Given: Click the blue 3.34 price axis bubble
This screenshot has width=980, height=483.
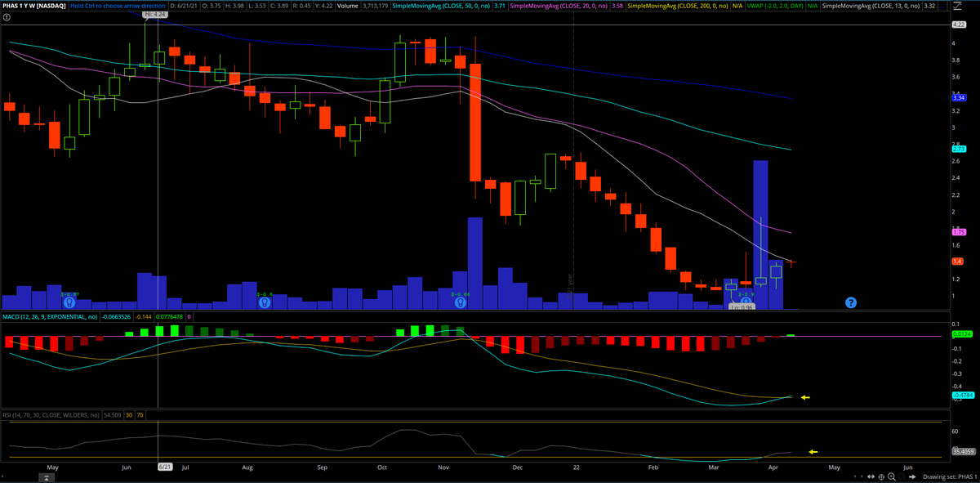Looking at the screenshot, I should click(959, 97).
